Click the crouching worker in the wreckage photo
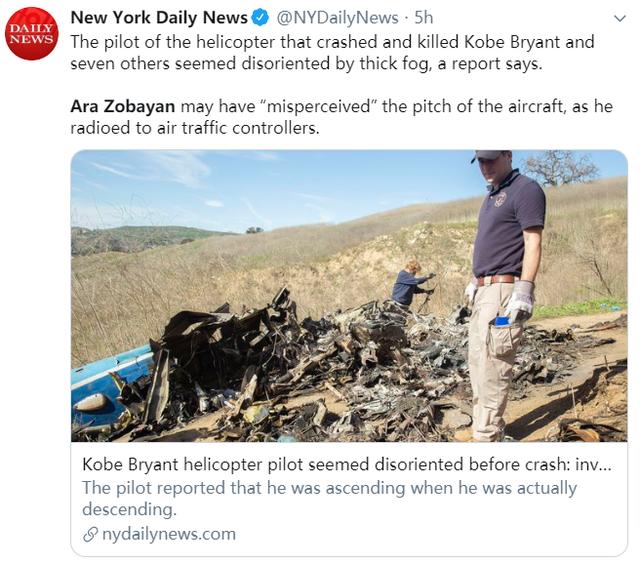Viewport: 640px width, 564px height. click(x=411, y=285)
